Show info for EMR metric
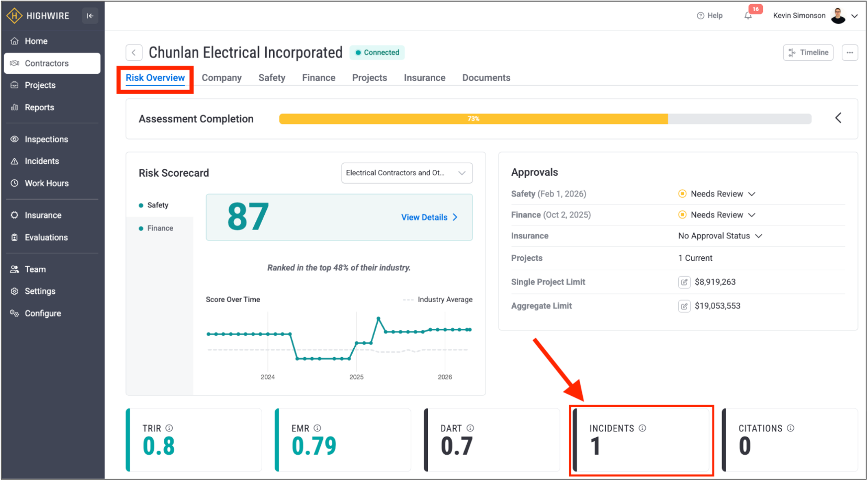 click(317, 428)
